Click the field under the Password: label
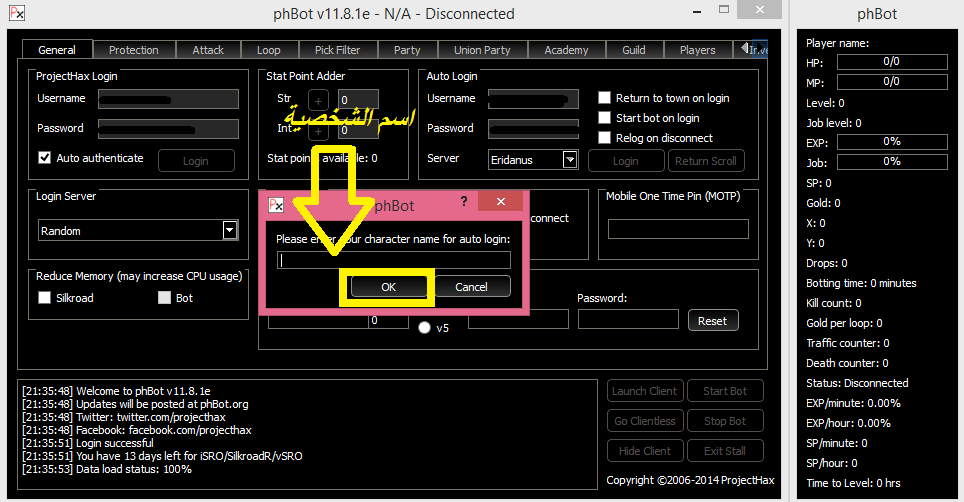Screen dimensions: 964x502 pos(628,320)
